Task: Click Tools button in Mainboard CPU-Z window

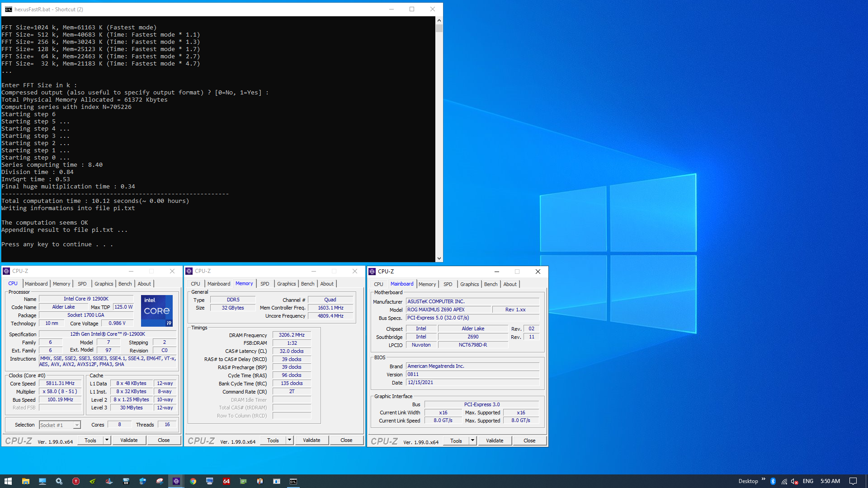Action: [456, 441]
